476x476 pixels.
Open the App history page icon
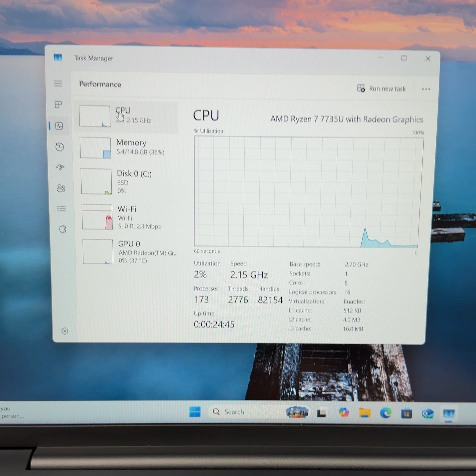pos(60,147)
